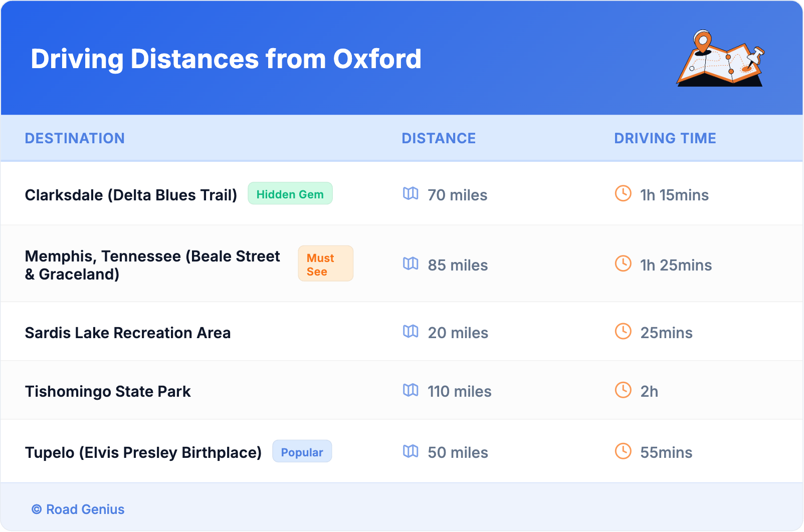The width and height of the screenshot is (804, 532).
Task: Click the map icon beside 110 miles
Action: (x=411, y=390)
